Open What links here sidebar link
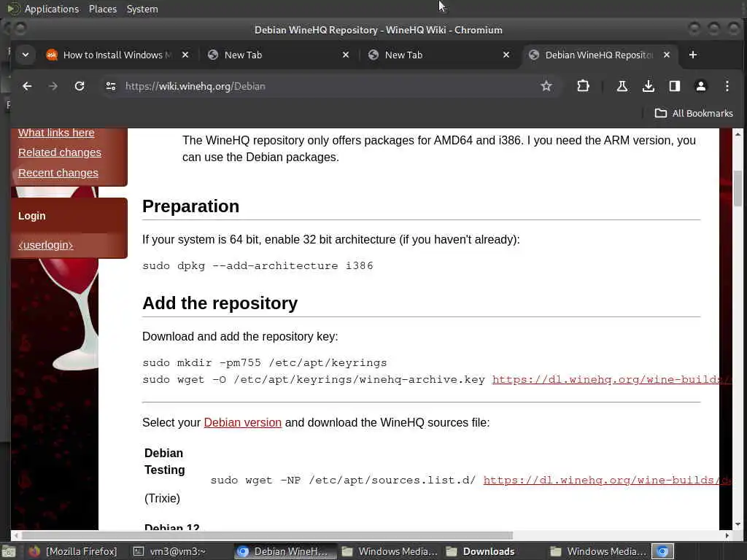The image size is (747, 560). pos(56,133)
